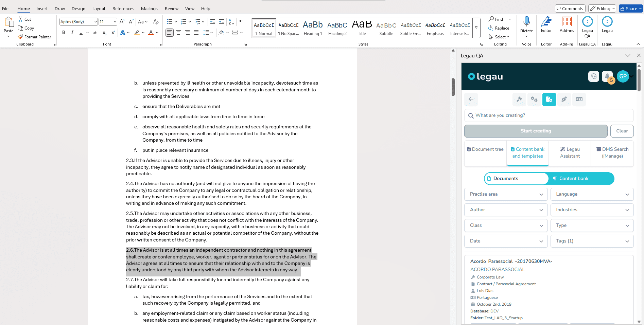Click the 'What are you creating?' search field

[x=549, y=115]
